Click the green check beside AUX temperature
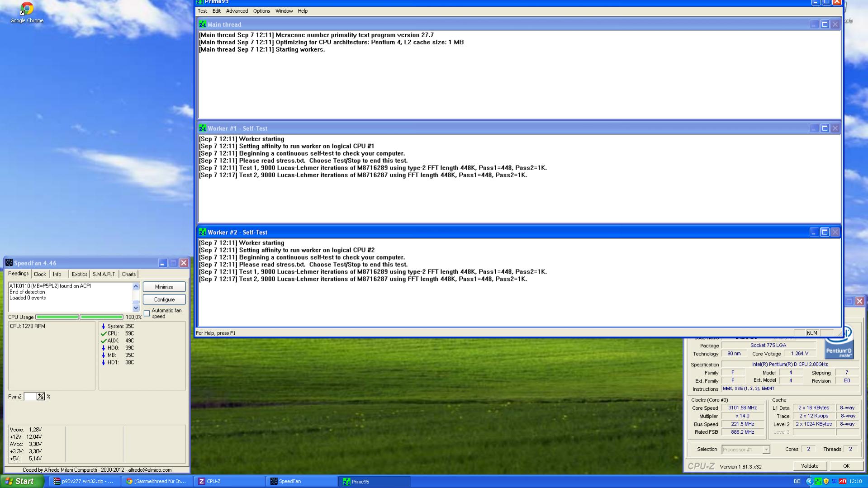The width and height of the screenshot is (868, 488). point(104,341)
